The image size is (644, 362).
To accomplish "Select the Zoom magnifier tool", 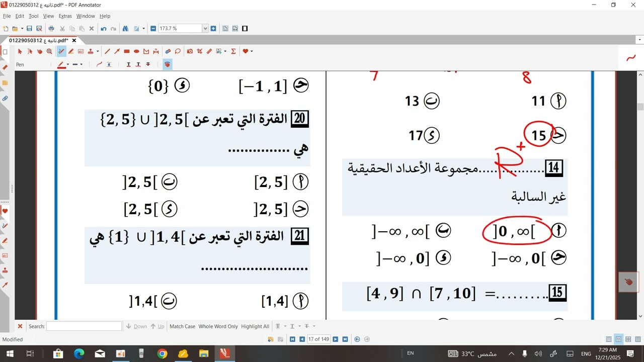I will [49, 51].
